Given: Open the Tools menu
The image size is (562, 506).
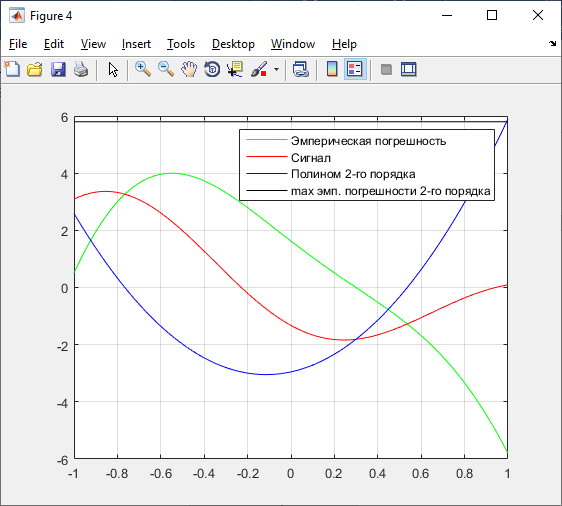Looking at the screenshot, I should (x=181, y=44).
